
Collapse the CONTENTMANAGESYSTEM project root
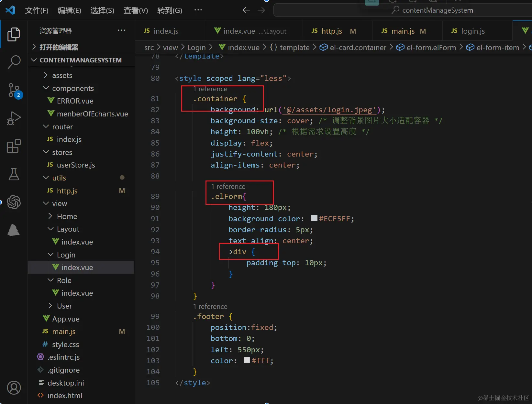tap(81, 60)
